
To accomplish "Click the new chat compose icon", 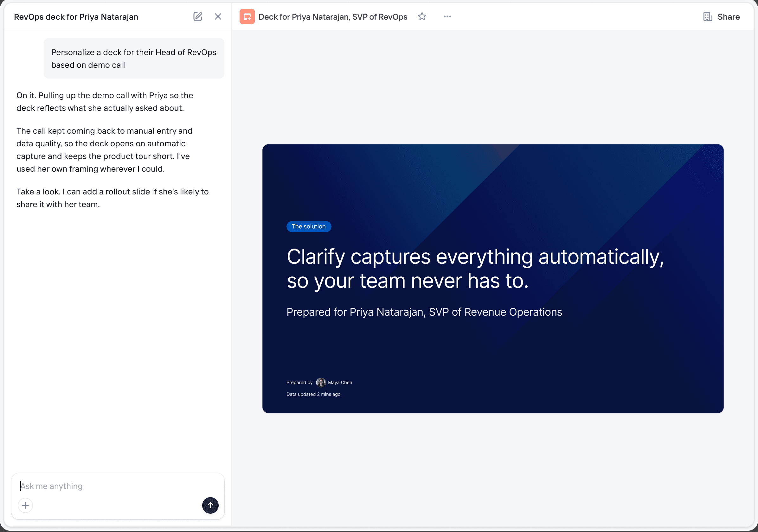I will [197, 16].
